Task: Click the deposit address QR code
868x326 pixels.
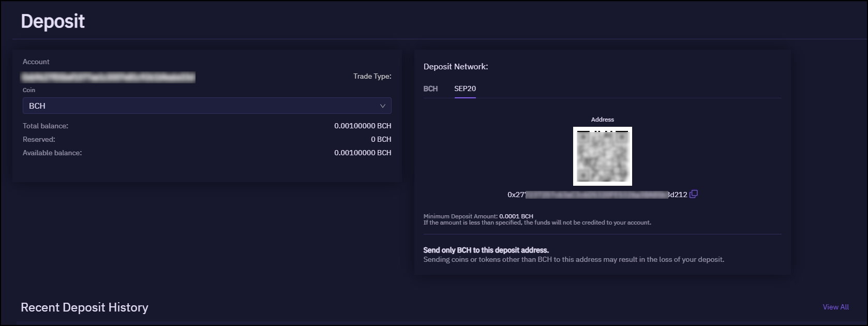Action: tap(603, 156)
